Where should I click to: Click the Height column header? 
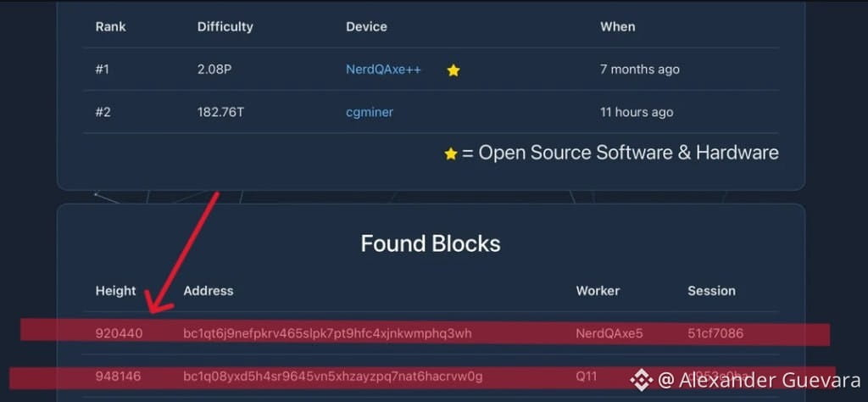115,291
